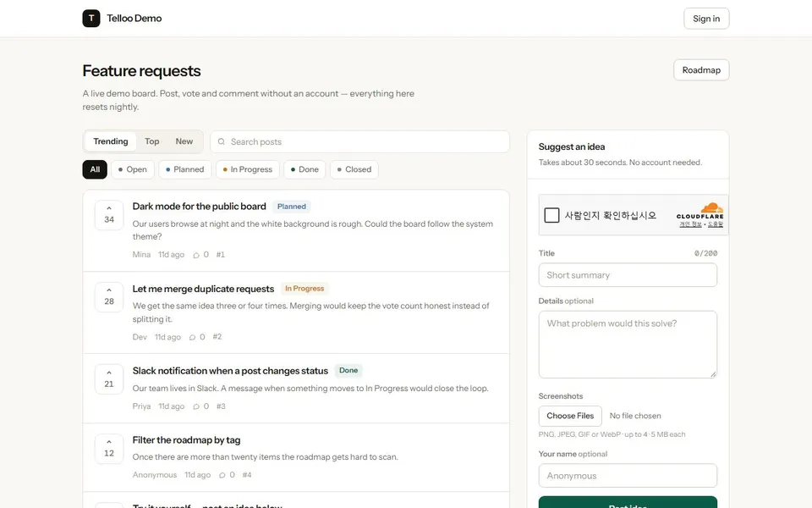The height and width of the screenshot is (508, 812).
Task: Click the Details text area
Action: click(628, 345)
